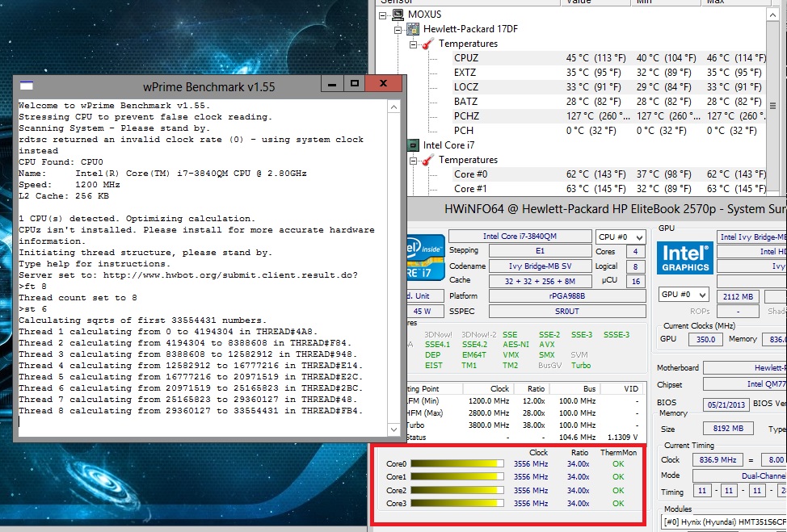Screen dimensions: 787x532
Task: Click the Platform field rPGA988B
Action: (x=567, y=295)
